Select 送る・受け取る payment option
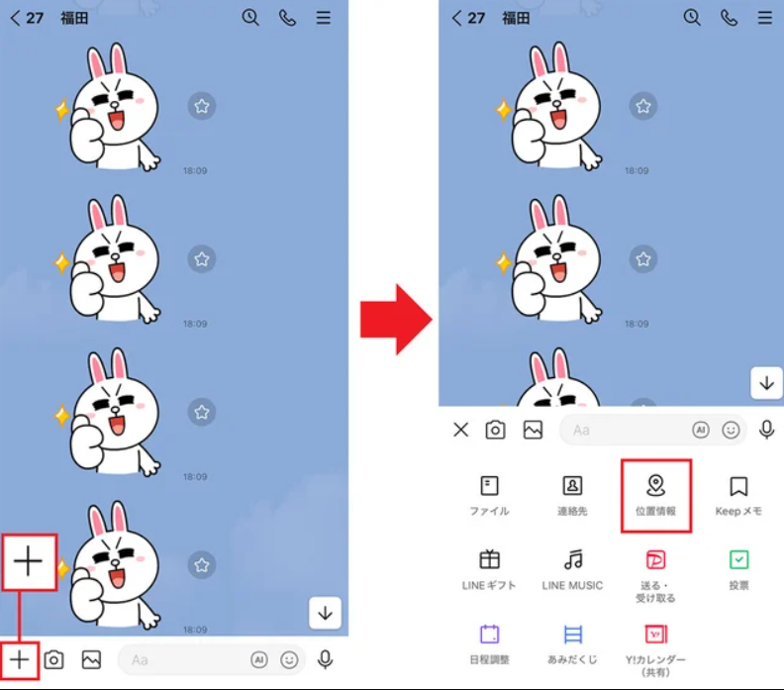 coord(656,576)
